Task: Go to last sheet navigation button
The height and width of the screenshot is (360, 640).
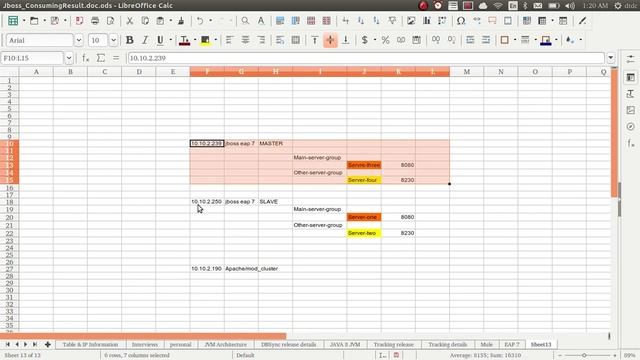Action: pyautogui.click(x=35, y=344)
